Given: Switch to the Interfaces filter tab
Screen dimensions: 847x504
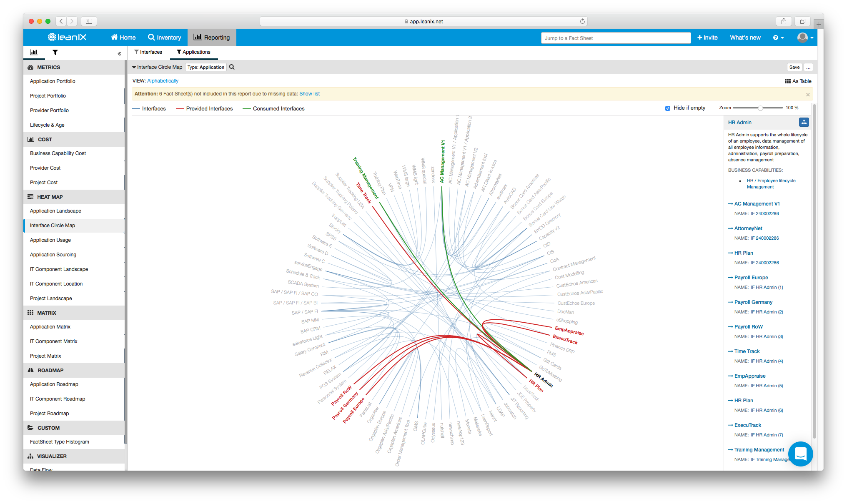Looking at the screenshot, I should pyautogui.click(x=148, y=52).
